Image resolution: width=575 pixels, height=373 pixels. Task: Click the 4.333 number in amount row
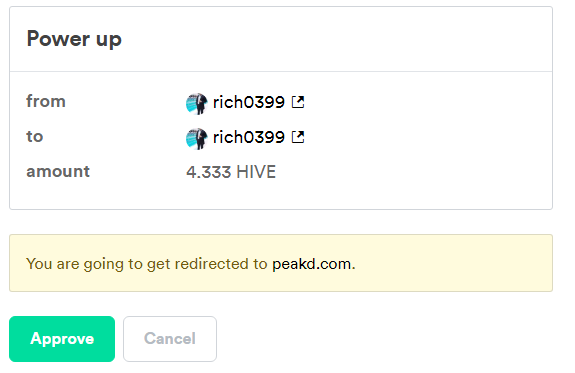click(208, 172)
